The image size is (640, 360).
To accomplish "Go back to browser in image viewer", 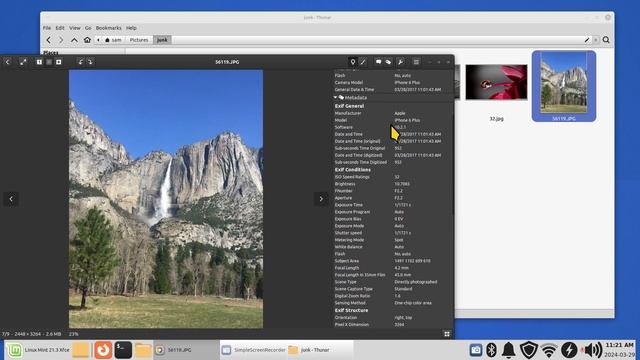I will tap(7, 62).
